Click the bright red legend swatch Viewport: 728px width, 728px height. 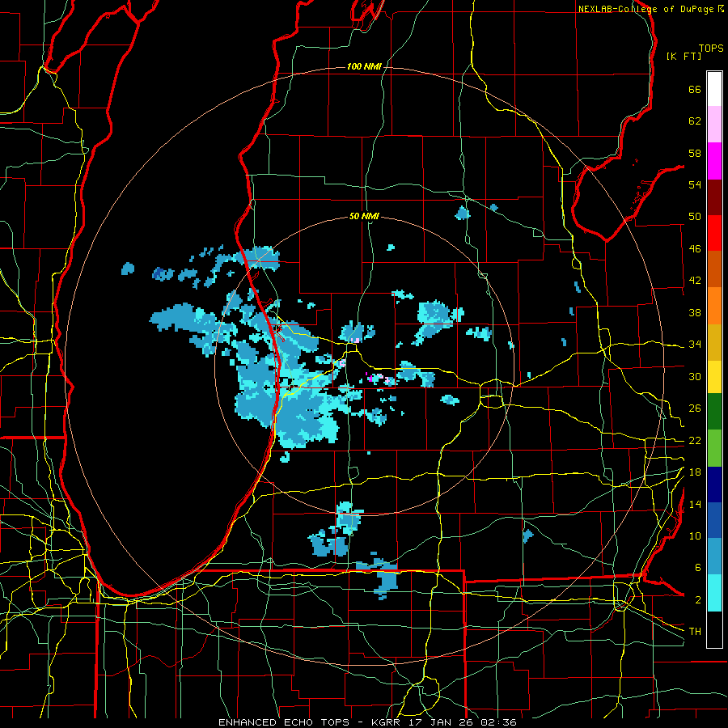714,233
